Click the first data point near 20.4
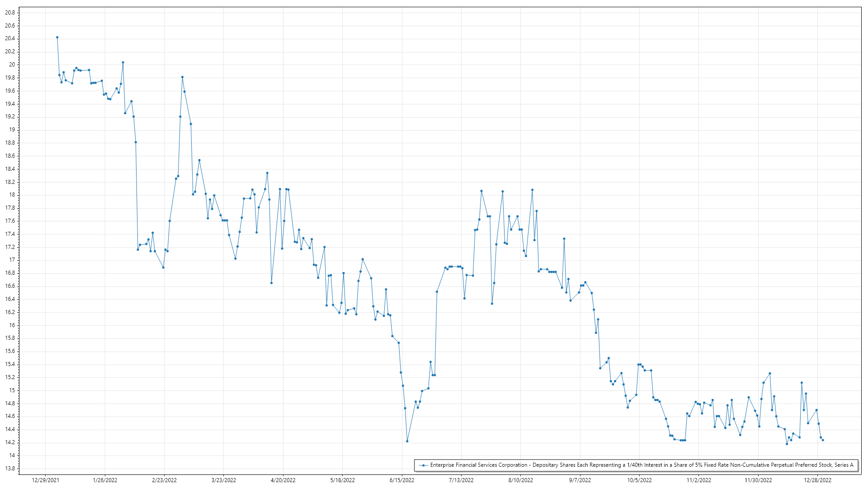Image resolution: width=868 pixels, height=488 pixels. point(57,38)
